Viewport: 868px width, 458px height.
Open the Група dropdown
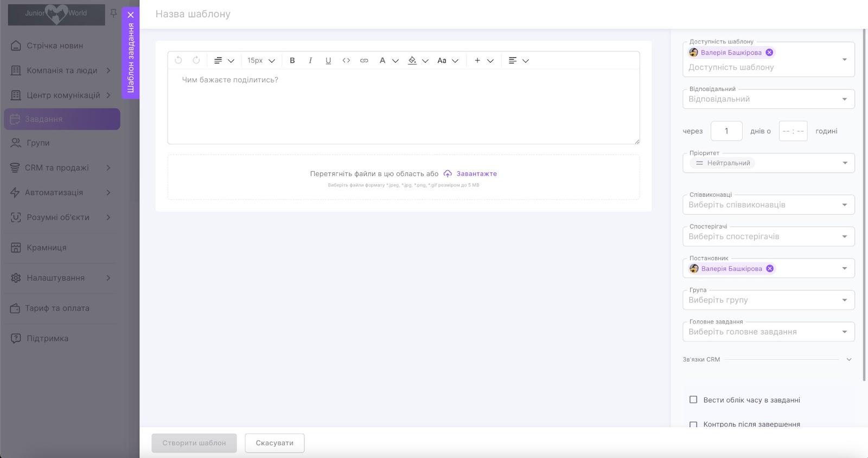(769, 300)
